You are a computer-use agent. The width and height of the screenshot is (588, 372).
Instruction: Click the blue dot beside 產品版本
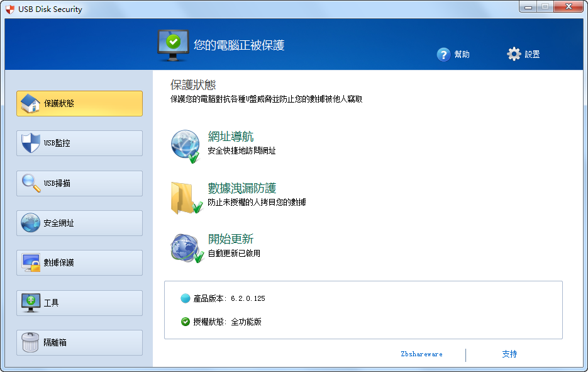tap(186, 298)
